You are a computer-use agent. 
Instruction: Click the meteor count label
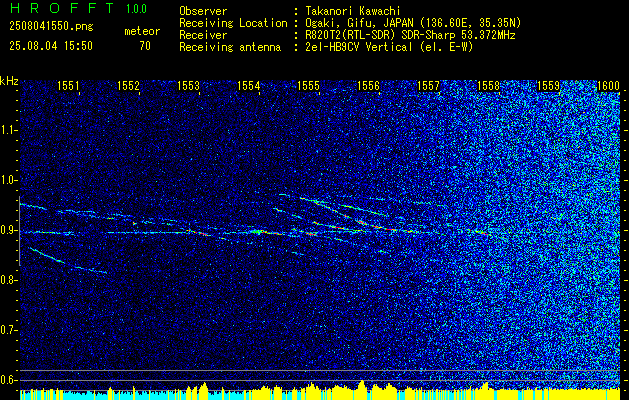pos(142,31)
